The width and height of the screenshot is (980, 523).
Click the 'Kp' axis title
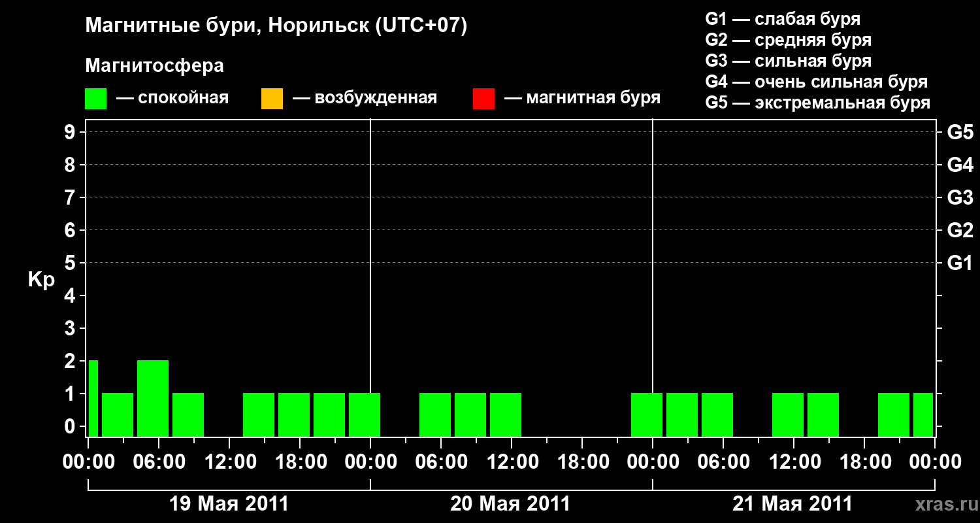[x=41, y=280]
